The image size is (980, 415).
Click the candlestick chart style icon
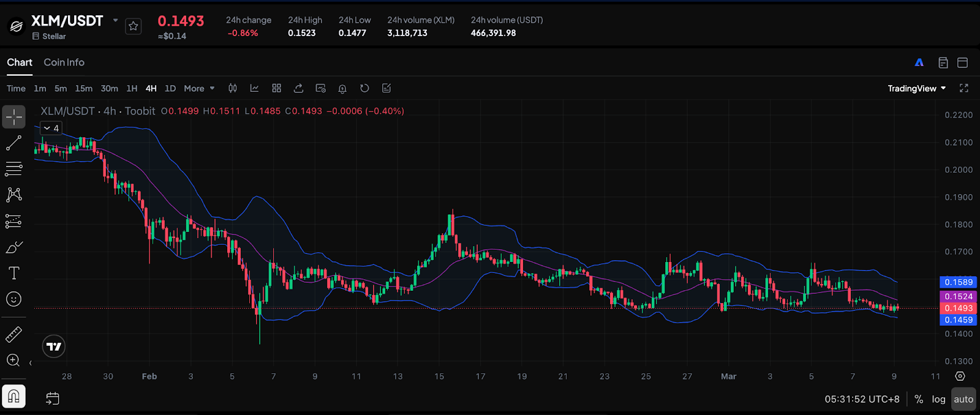point(233,89)
